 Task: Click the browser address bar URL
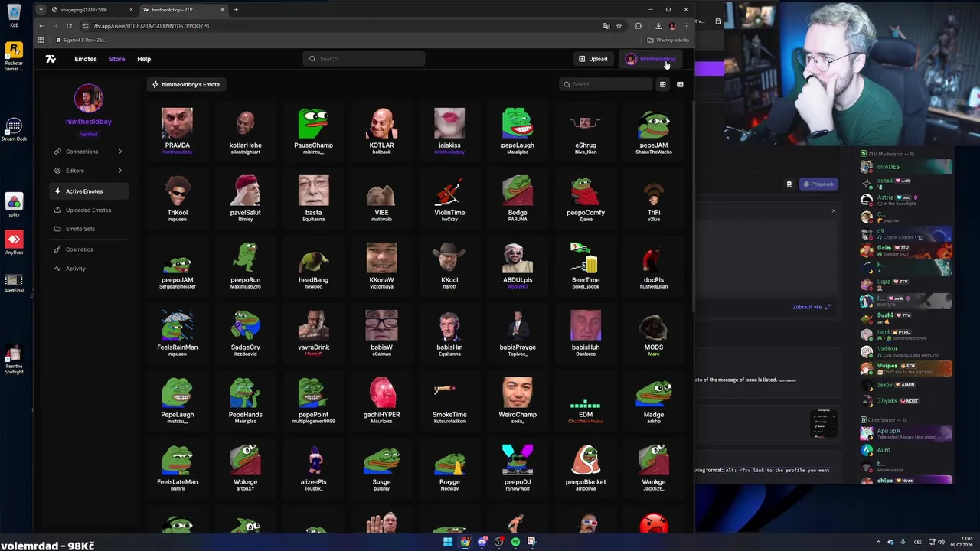(151, 26)
